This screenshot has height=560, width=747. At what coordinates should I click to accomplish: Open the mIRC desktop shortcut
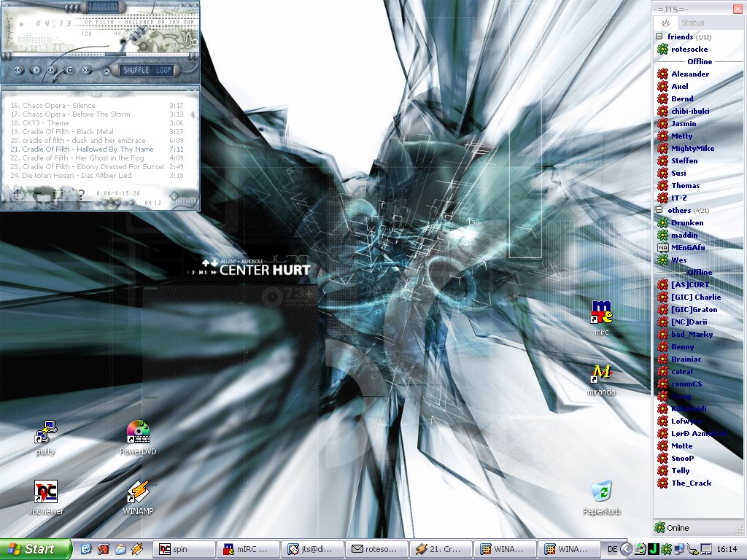(x=601, y=312)
